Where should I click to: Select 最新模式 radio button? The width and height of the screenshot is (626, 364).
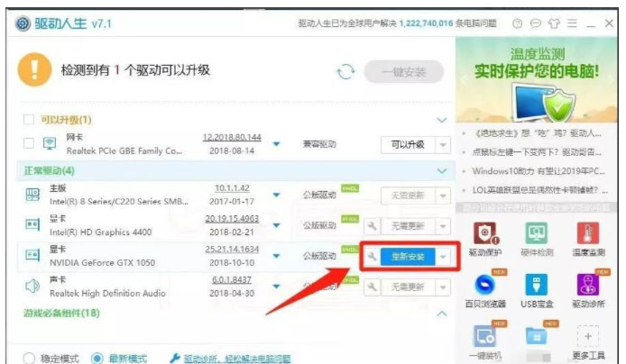97,359
